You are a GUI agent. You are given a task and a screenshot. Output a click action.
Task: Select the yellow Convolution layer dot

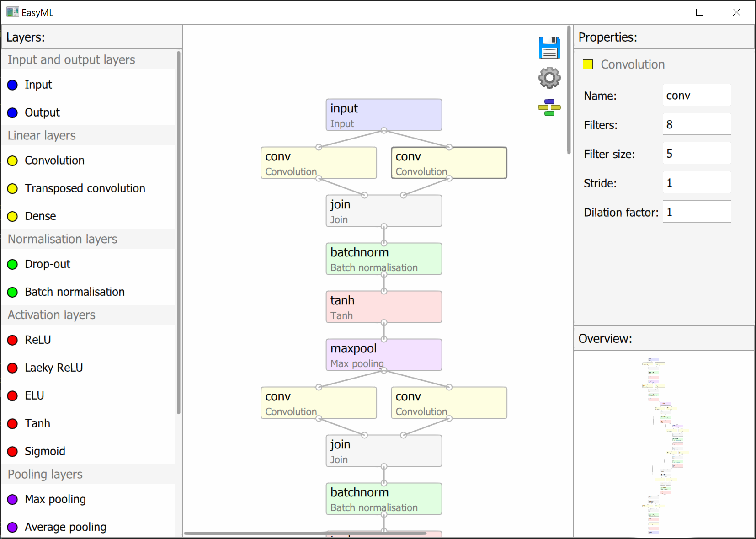pyautogui.click(x=13, y=161)
